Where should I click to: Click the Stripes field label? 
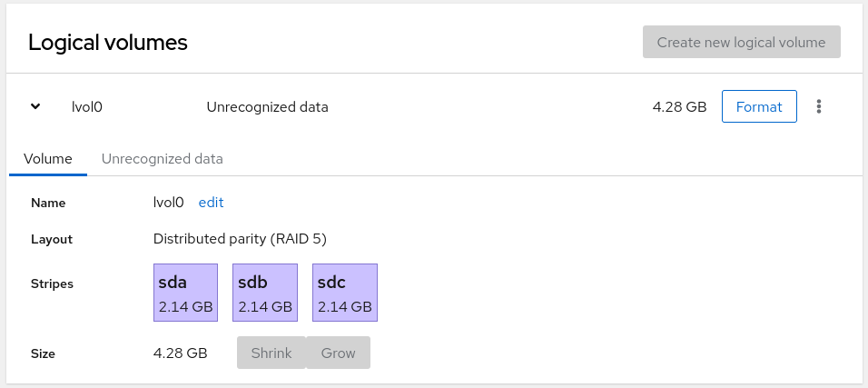52,284
